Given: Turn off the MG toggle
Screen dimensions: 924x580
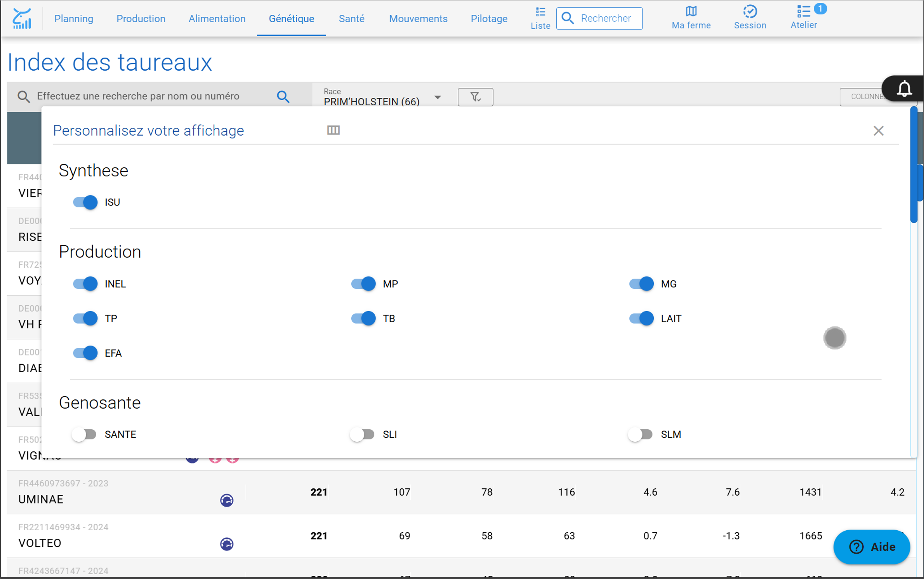Looking at the screenshot, I should click(641, 284).
